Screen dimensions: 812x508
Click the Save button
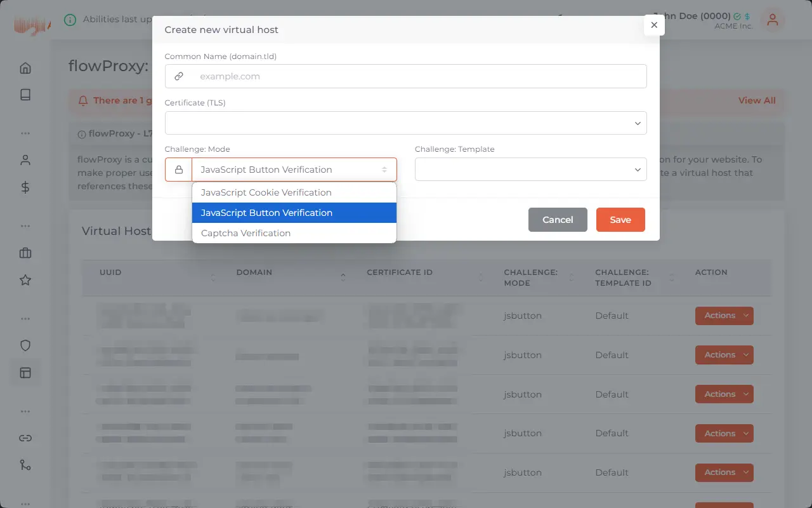(620, 220)
